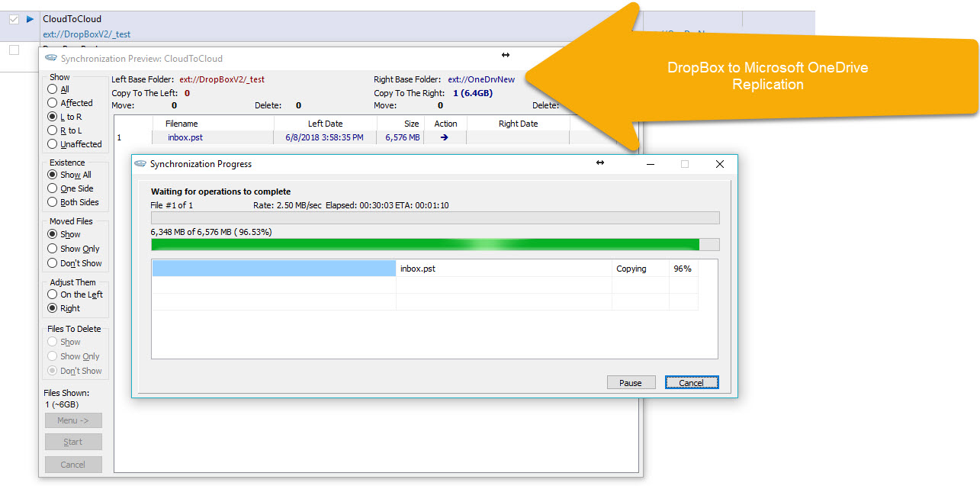
Task: Select Both Sides existence option
Action: 53,202
